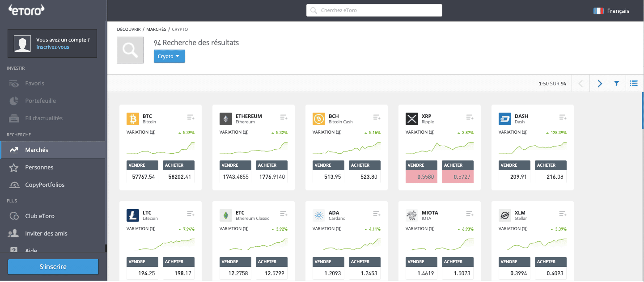644x282 pixels.
Task: Click the MARCHÉS breadcrumb
Action: point(156,29)
